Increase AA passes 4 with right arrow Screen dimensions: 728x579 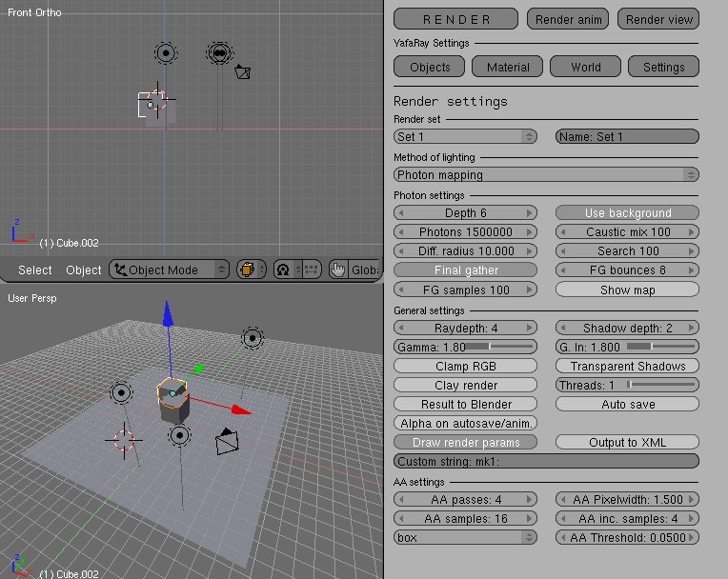coord(529,499)
